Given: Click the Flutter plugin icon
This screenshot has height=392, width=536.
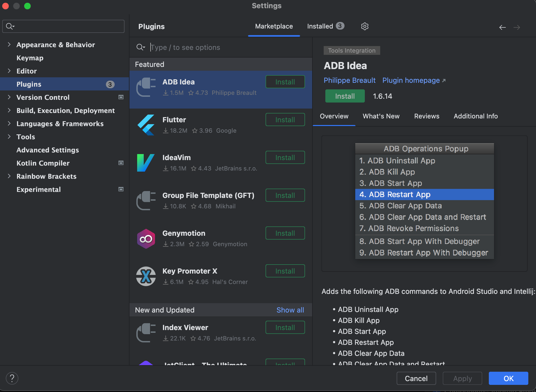Looking at the screenshot, I should [146, 125].
